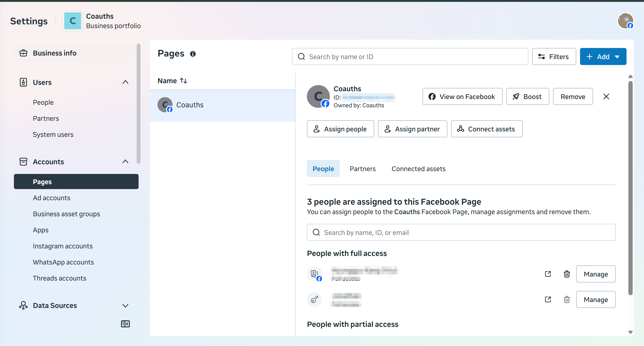The width and height of the screenshot is (644, 346).
Task: Click the Coauths page avatar in details panel
Action: (x=318, y=96)
